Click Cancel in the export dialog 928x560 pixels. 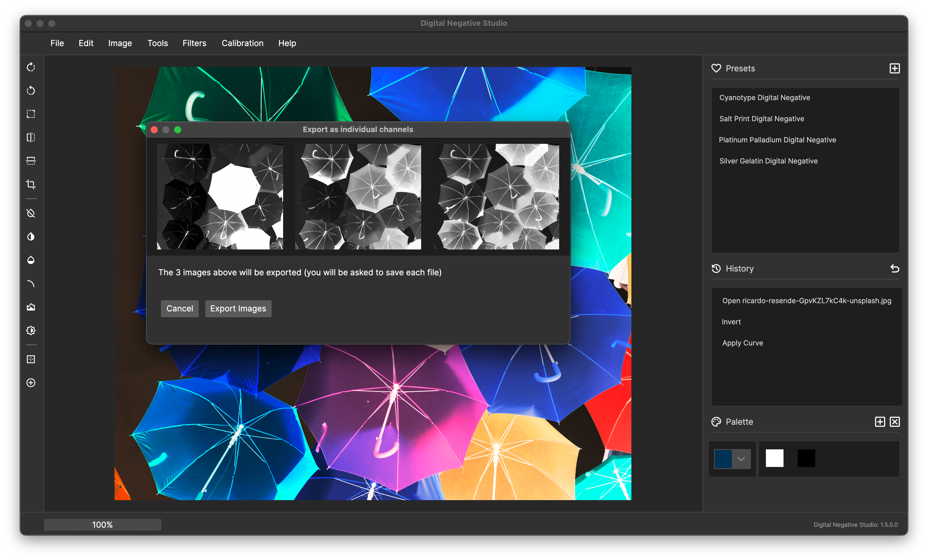click(x=180, y=308)
